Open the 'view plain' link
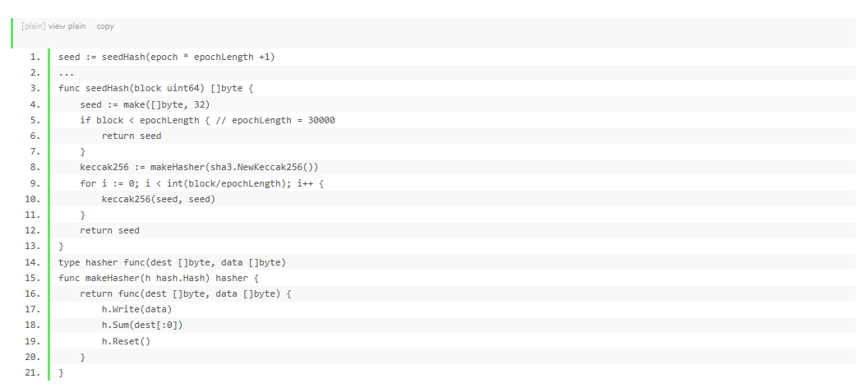 click(67, 26)
